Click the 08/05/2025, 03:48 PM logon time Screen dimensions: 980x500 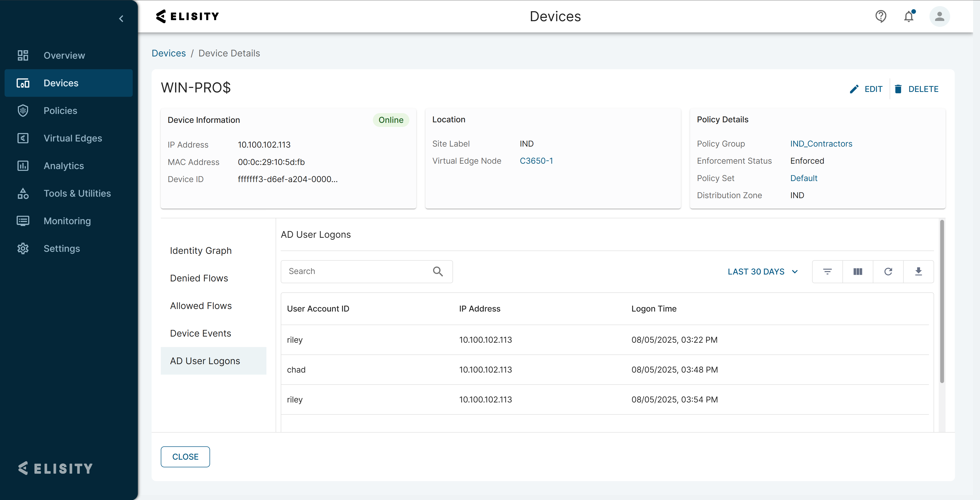pos(675,370)
